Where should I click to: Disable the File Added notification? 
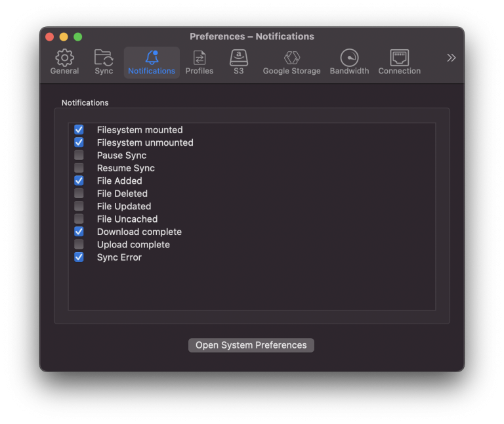point(79,180)
